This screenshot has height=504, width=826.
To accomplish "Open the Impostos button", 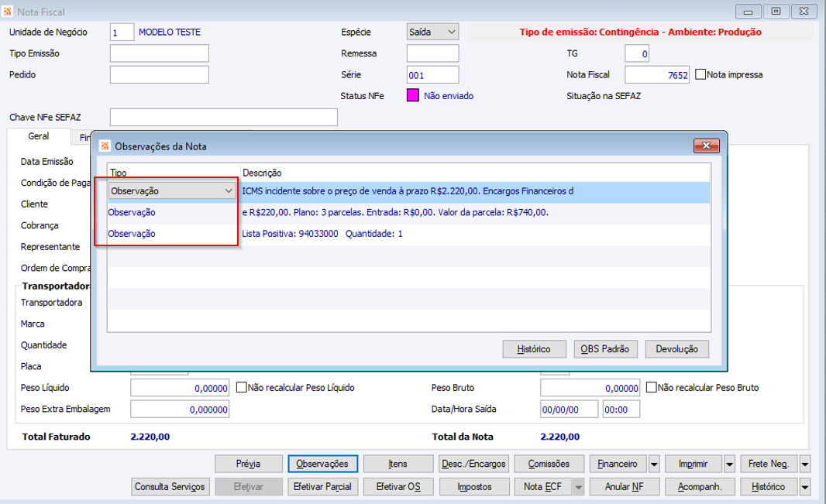I will pyautogui.click(x=473, y=487).
